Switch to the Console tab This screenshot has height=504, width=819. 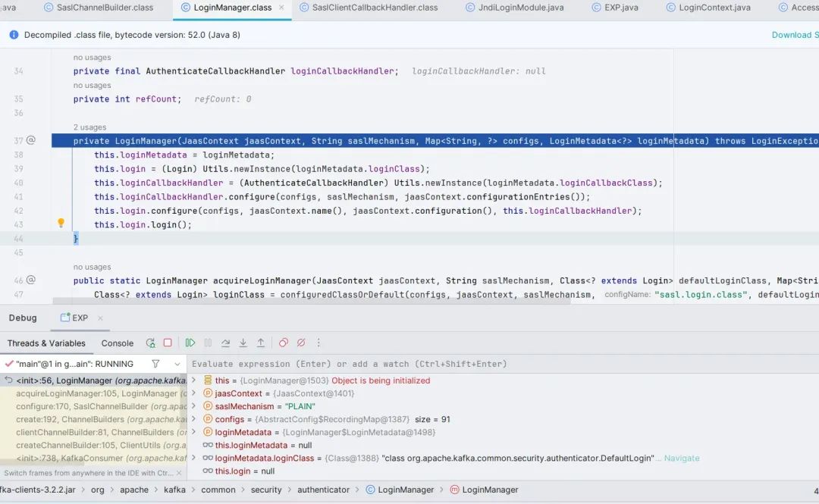[117, 343]
